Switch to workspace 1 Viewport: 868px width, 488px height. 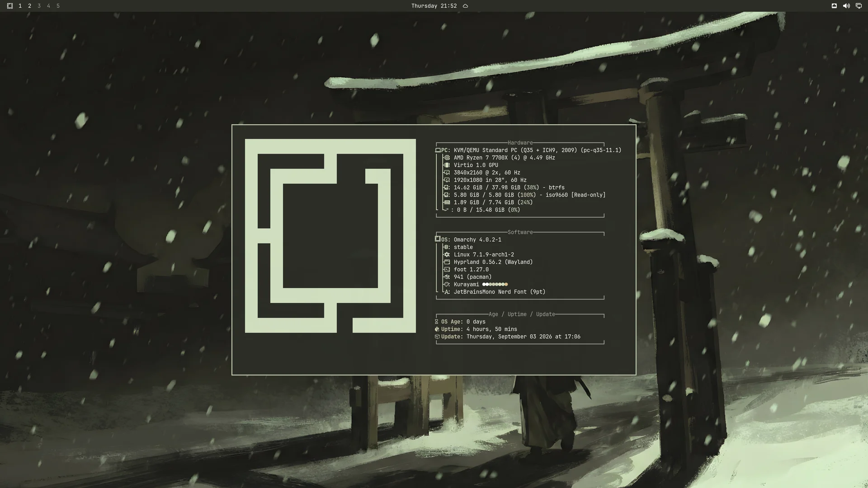point(20,6)
